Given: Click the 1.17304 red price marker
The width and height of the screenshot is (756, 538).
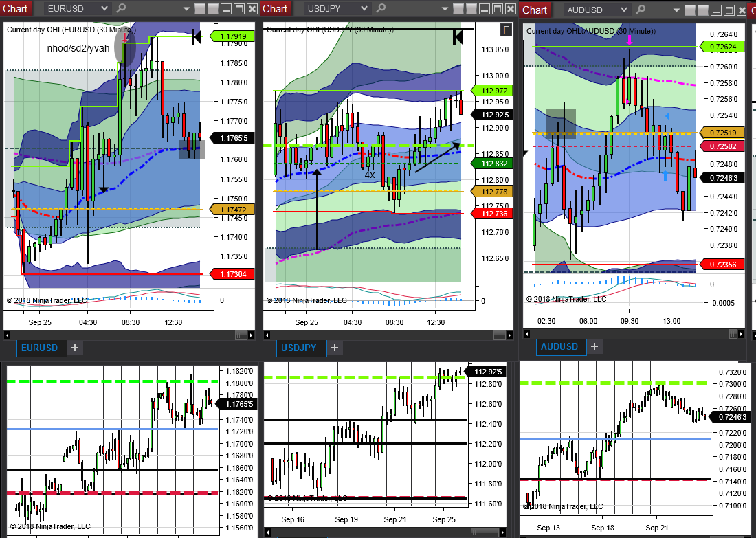Looking at the screenshot, I should 232,274.
